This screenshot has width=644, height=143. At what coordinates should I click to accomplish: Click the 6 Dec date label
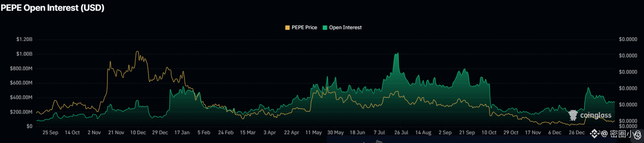555,133
